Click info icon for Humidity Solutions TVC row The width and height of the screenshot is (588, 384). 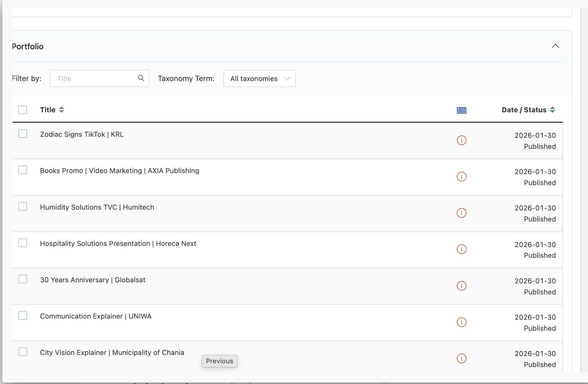(x=461, y=213)
